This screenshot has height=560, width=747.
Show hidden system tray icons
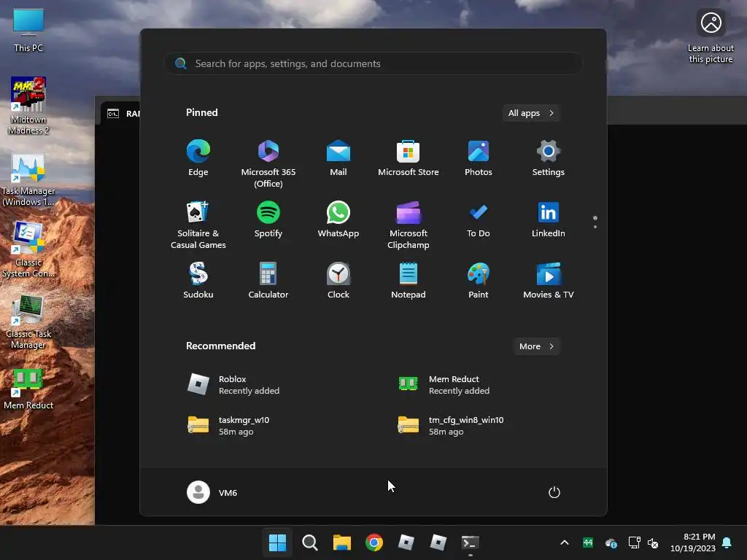point(565,542)
